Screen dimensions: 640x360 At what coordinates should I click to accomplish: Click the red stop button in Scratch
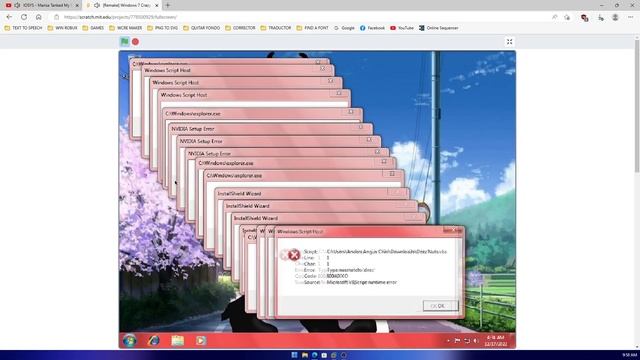tap(136, 42)
